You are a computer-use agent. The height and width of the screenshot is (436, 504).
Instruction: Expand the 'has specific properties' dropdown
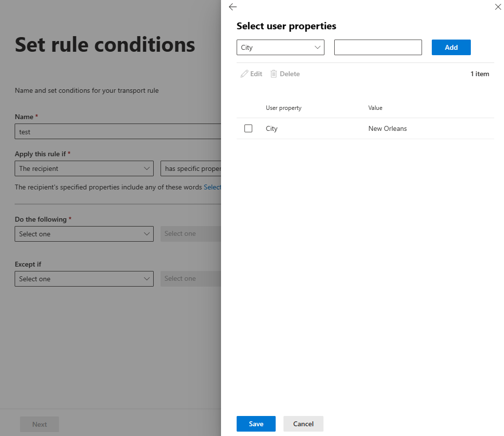pyautogui.click(x=200, y=168)
